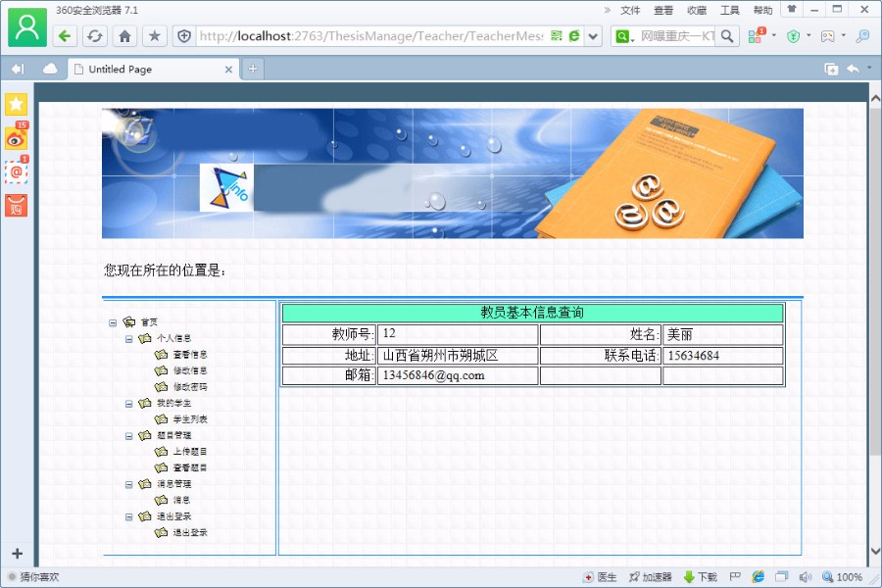Screen dimensions: 882x588
Task: Open 修改信息 in the tree
Action: coord(189,370)
